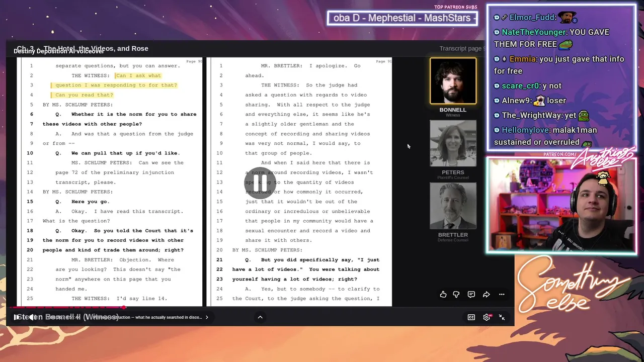Select the BONNELL witness portrait
644x362 pixels.
tap(453, 81)
